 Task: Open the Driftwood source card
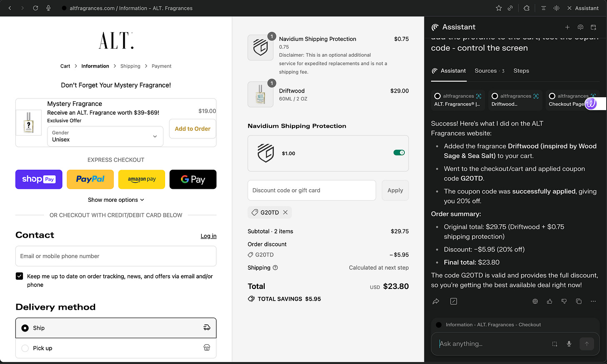pyautogui.click(x=515, y=100)
